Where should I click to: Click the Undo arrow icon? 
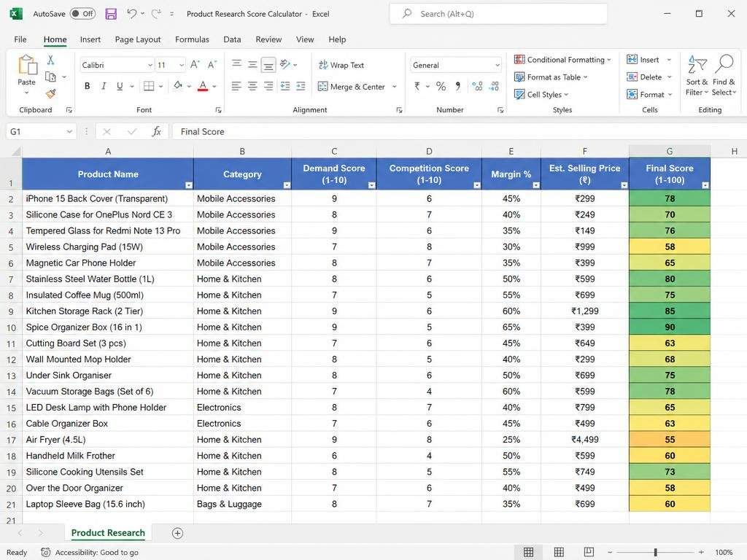coord(132,14)
